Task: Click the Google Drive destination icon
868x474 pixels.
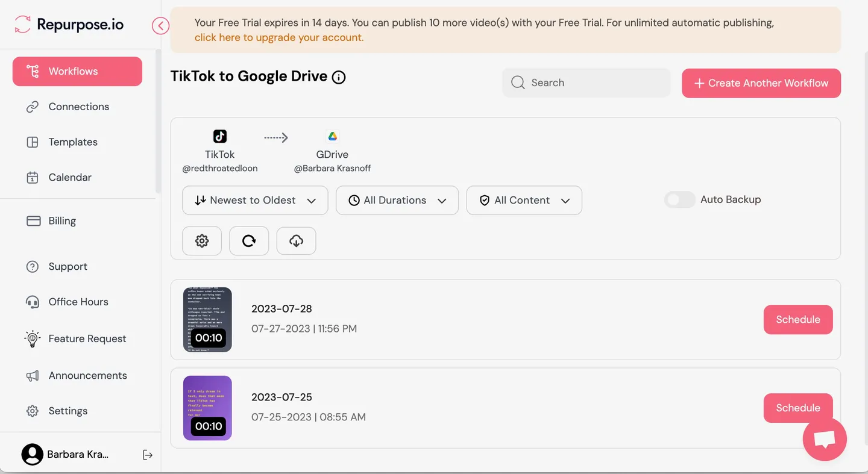Action: coord(332,136)
